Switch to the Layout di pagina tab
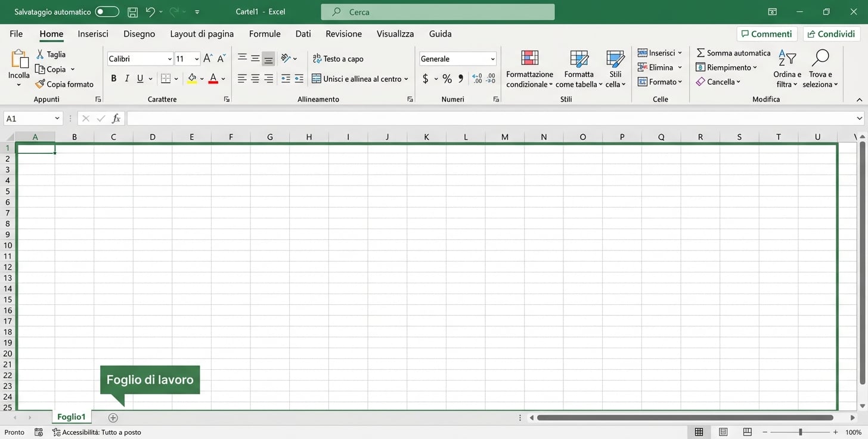The height and width of the screenshot is (439, 868). tap(202, 34)
